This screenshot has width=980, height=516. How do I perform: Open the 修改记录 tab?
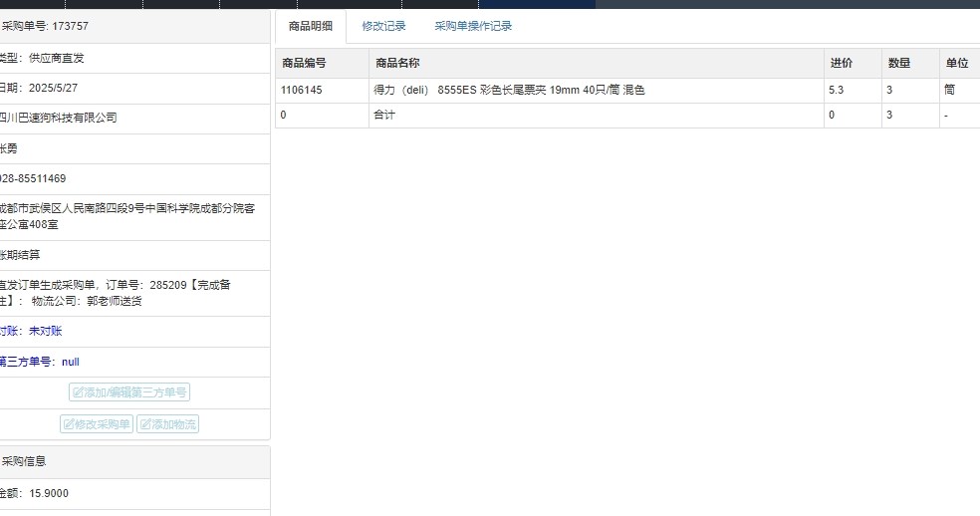pyautogui.click(x=383, y=26)
